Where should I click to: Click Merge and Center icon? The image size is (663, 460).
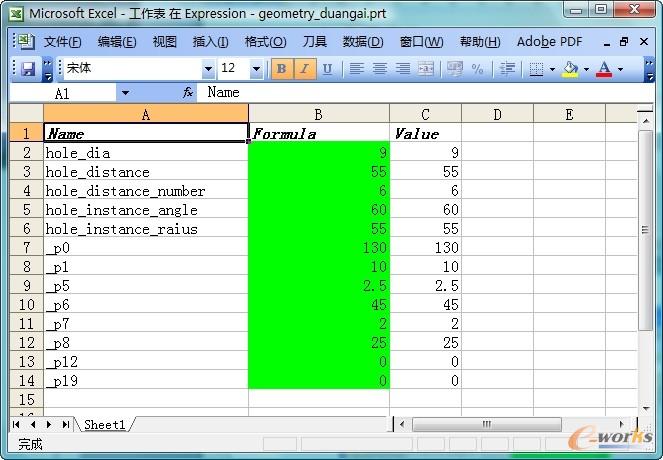point(426,69)
